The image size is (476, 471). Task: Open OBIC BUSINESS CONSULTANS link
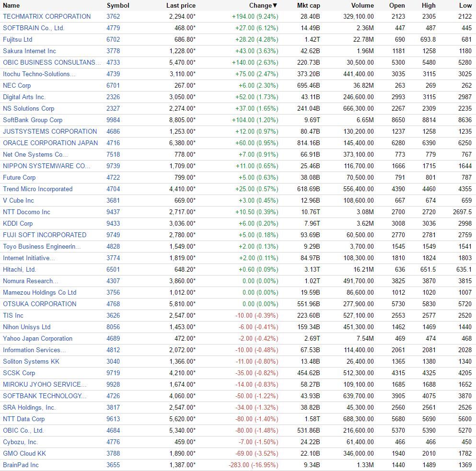pos(52,62)
